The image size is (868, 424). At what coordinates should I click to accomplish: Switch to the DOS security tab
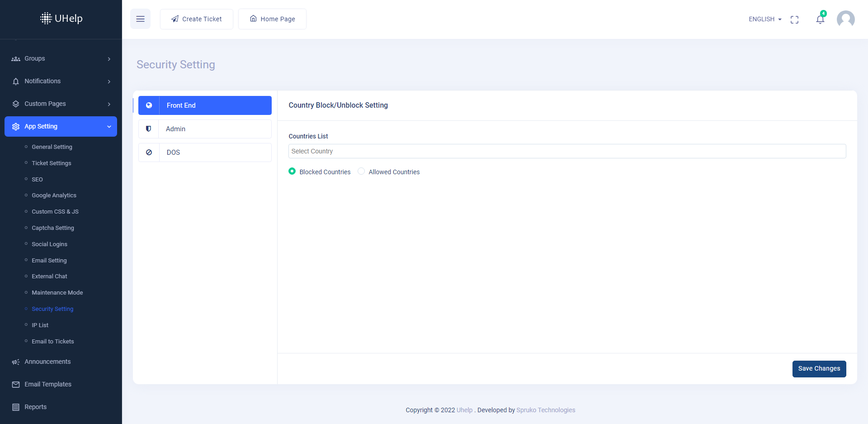pyautogui.click(x=205, y=152)
